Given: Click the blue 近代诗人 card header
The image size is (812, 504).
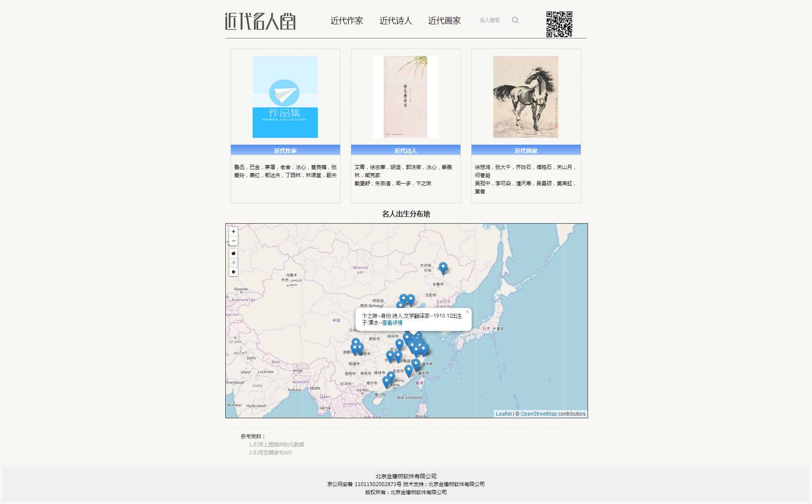Looking at the screenshot, I should (406, 150).
